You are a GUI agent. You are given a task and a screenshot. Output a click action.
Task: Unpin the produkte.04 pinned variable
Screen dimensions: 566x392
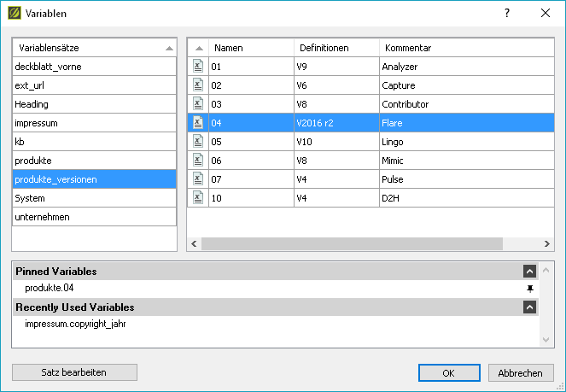coord(530,289)
